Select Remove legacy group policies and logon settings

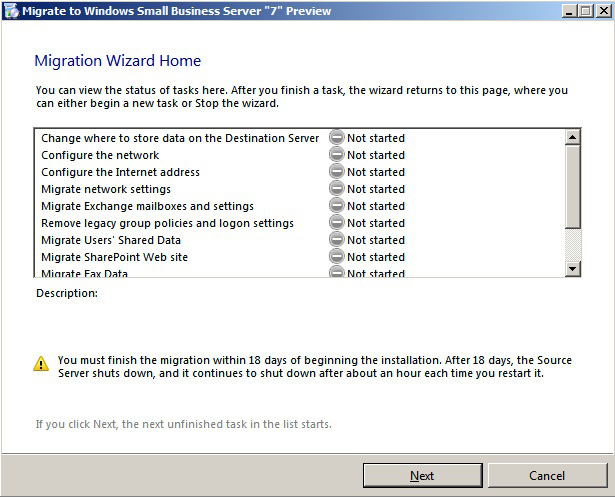point(167,223)
